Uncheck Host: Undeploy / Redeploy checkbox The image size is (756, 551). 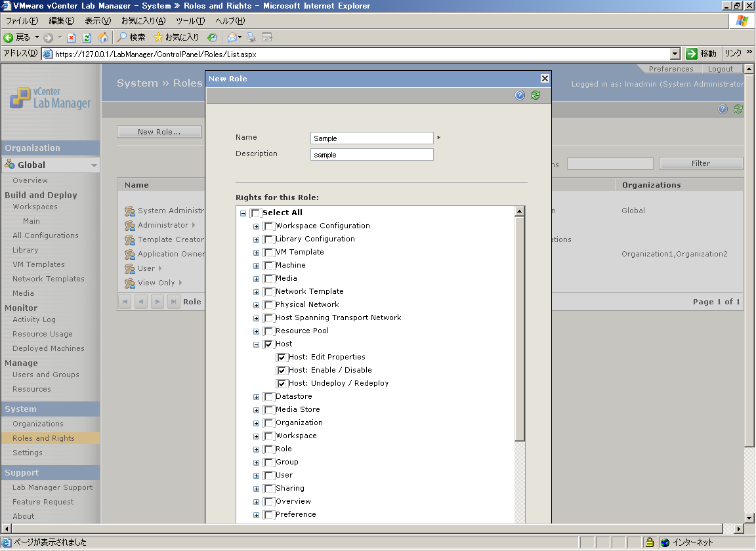click(x=282, y=384)
